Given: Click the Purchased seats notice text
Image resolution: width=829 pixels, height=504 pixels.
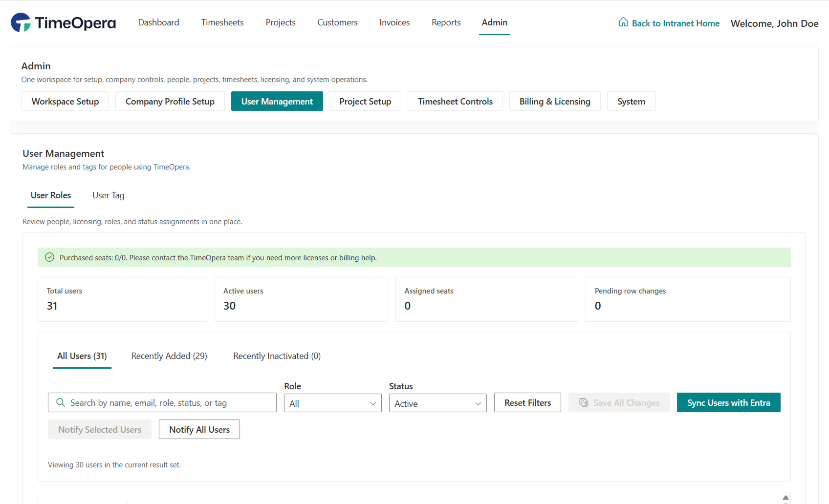Looking at the screenshot, I should pos(218,258).
